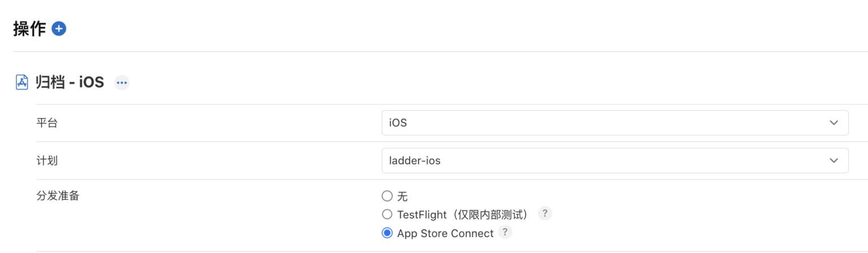Click the 平台 row label
The image size is (868, 253).
47,123
